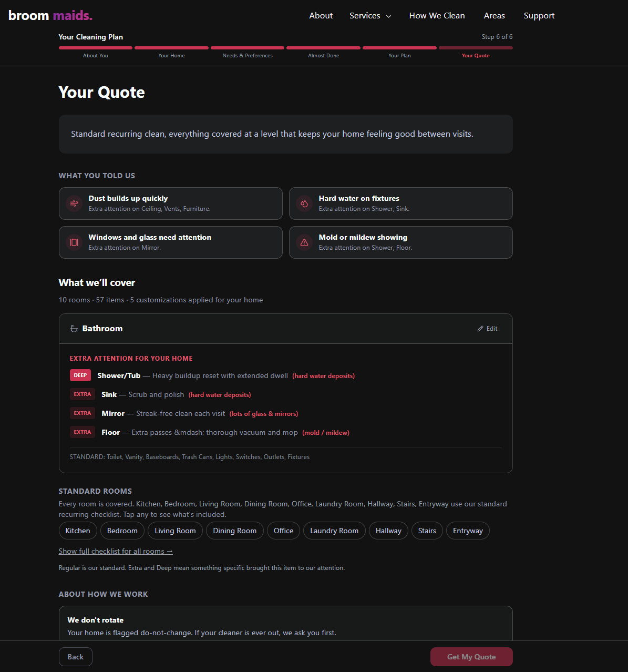Open the Services menu item
The width and height of the screenshot is (628, 672).
point(365,16)
